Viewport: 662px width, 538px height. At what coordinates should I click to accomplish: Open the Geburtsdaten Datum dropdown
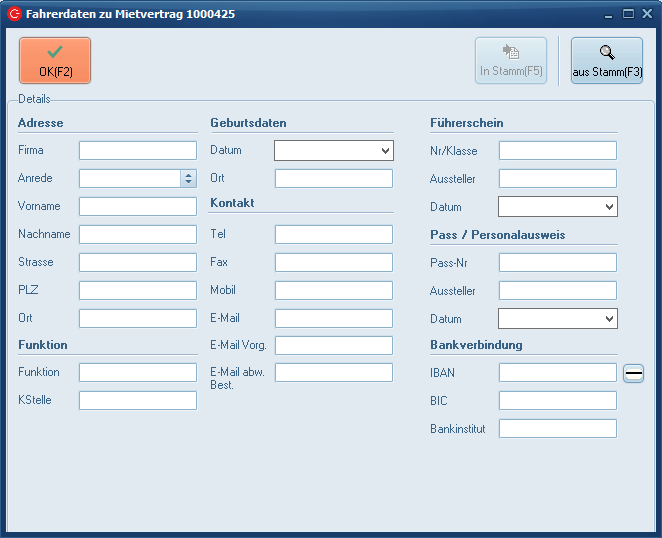coord(385,151)
